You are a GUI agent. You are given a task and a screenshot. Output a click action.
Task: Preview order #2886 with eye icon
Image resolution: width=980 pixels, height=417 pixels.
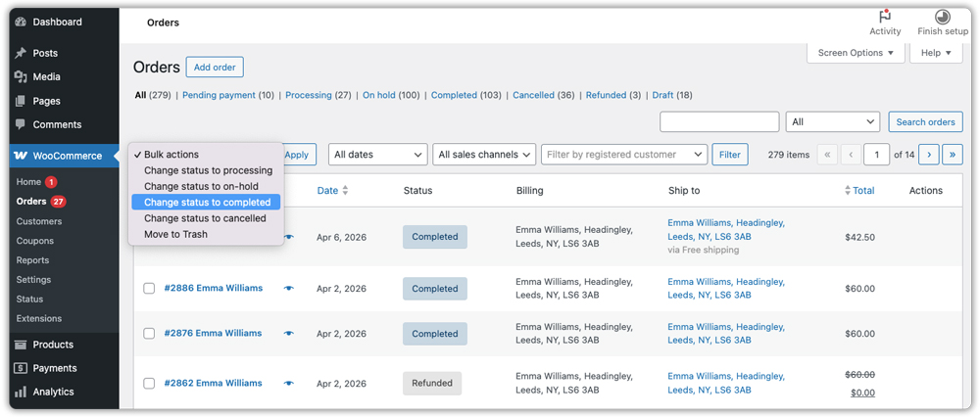[x=289, y=289]
